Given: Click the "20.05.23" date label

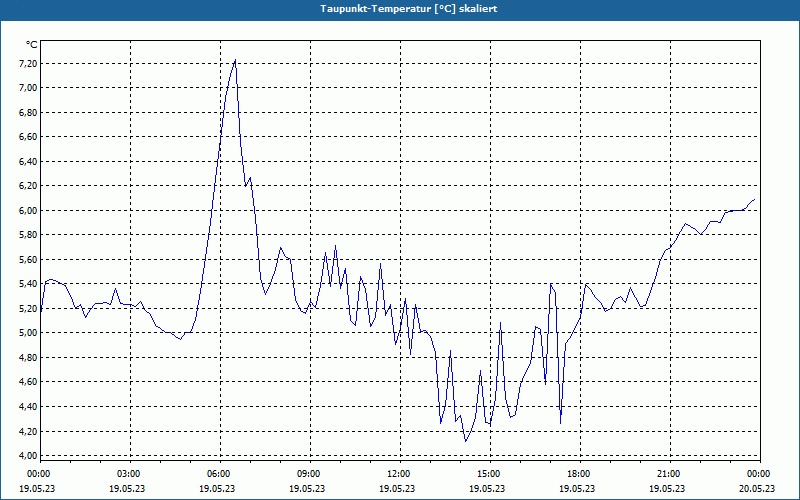Looking at the screenshot, I should pyautogui.click(x=757, y=488).
